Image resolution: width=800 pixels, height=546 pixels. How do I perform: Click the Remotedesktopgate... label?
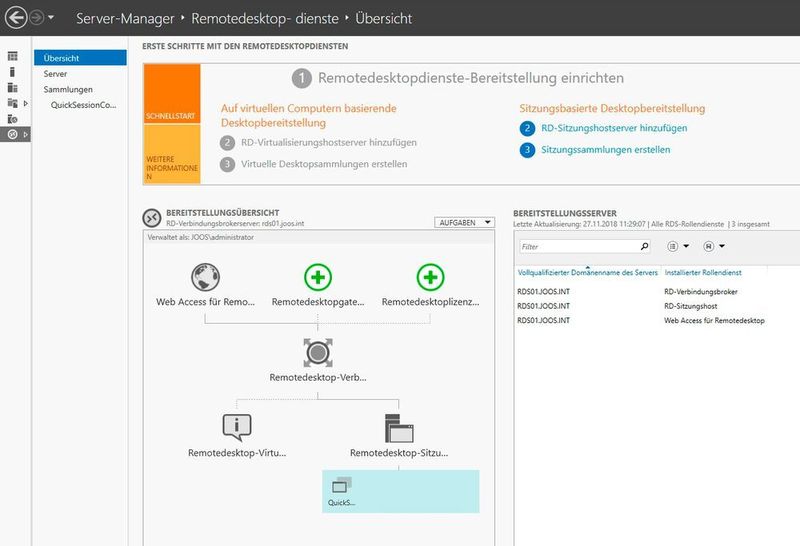pos(318,302)
